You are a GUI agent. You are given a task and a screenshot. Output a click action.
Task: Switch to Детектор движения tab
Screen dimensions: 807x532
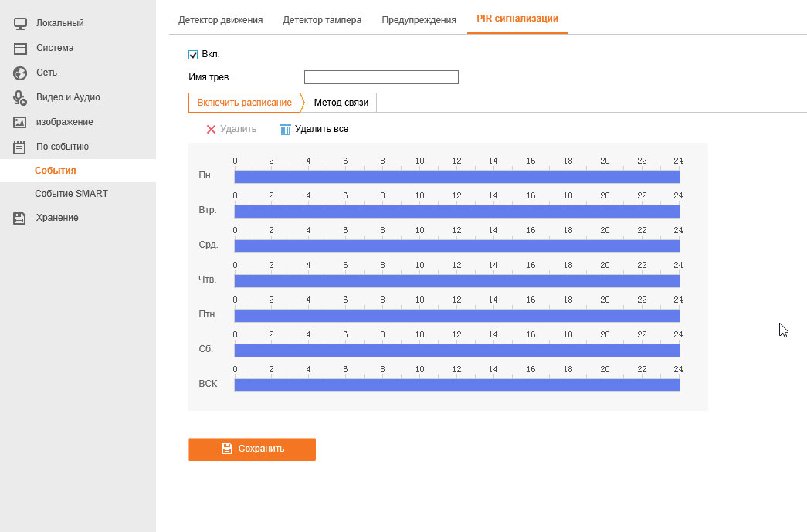[x=220, y=19]
